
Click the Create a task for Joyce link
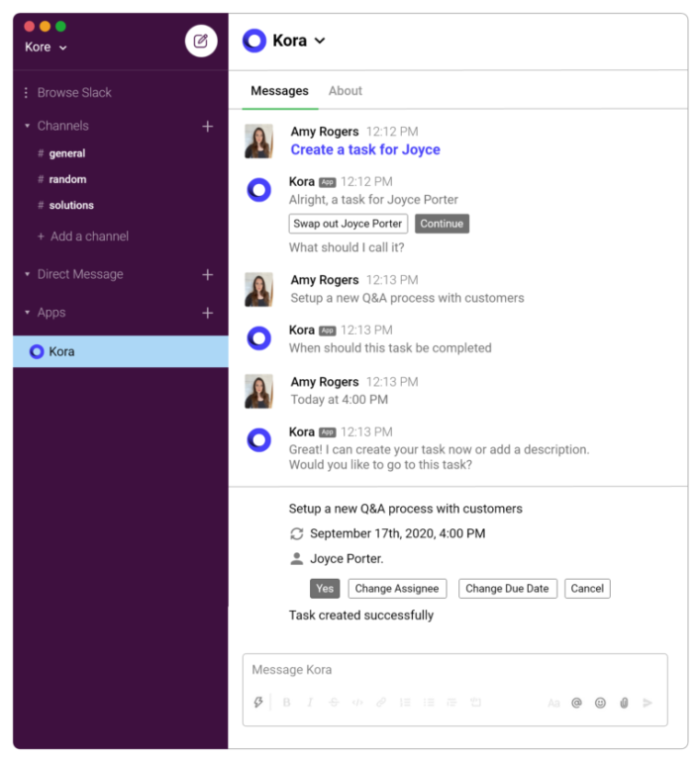pyautogui.click(x=365, y=149)
